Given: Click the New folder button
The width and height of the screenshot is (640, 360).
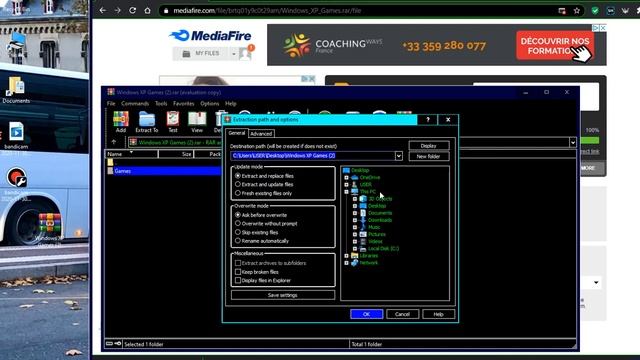Looking at the screenshot, I should tap(429, 156).
